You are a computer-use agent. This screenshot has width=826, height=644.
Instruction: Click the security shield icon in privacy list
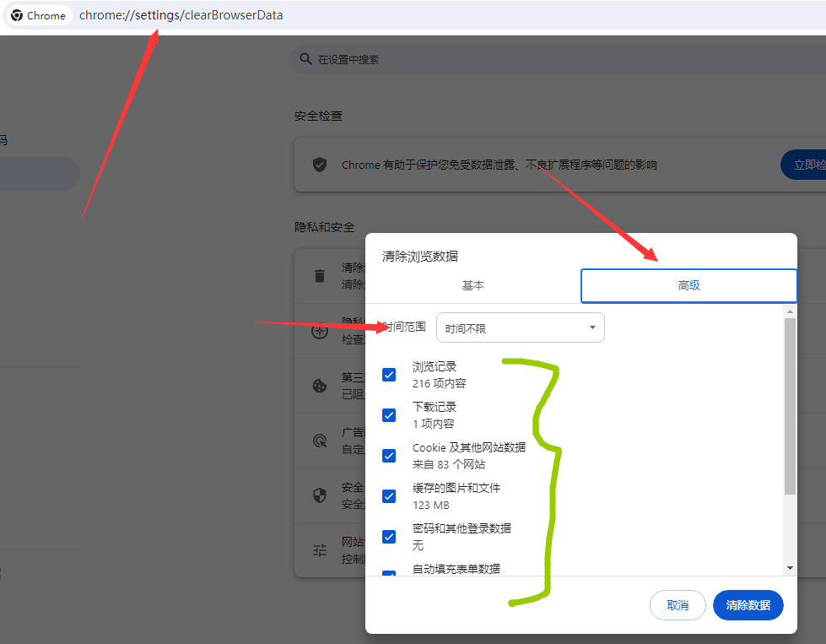pos(320,495)
